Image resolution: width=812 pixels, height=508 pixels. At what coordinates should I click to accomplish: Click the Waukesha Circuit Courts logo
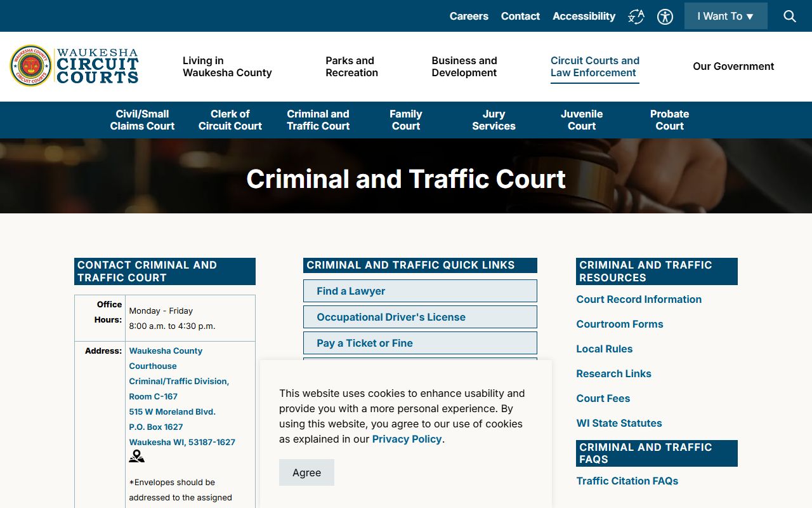74,66
